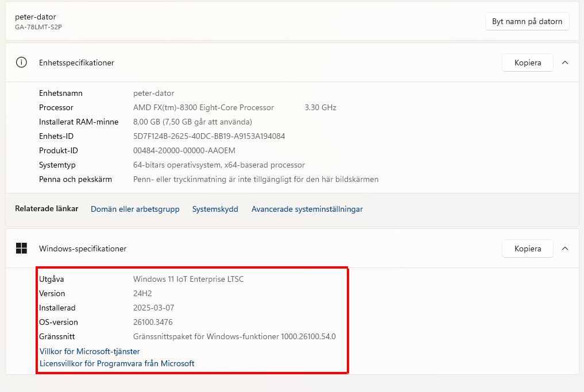This screenshot has height=392, width=584.
Task: Collapse the Windows-specifikationer section chevron
Action: [565, 249]
